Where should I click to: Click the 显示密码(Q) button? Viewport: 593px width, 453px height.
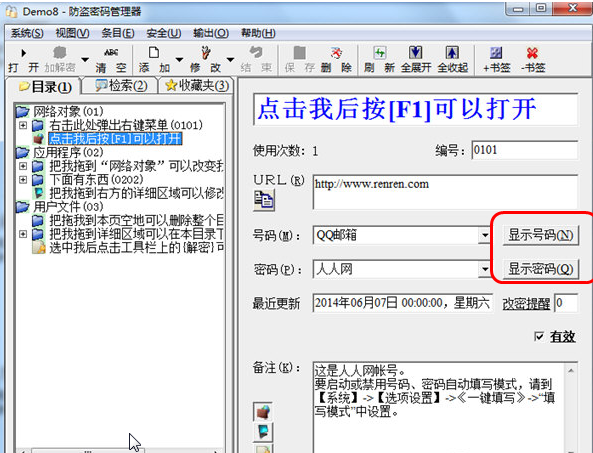pyautogui.click(x=541, y=269)
